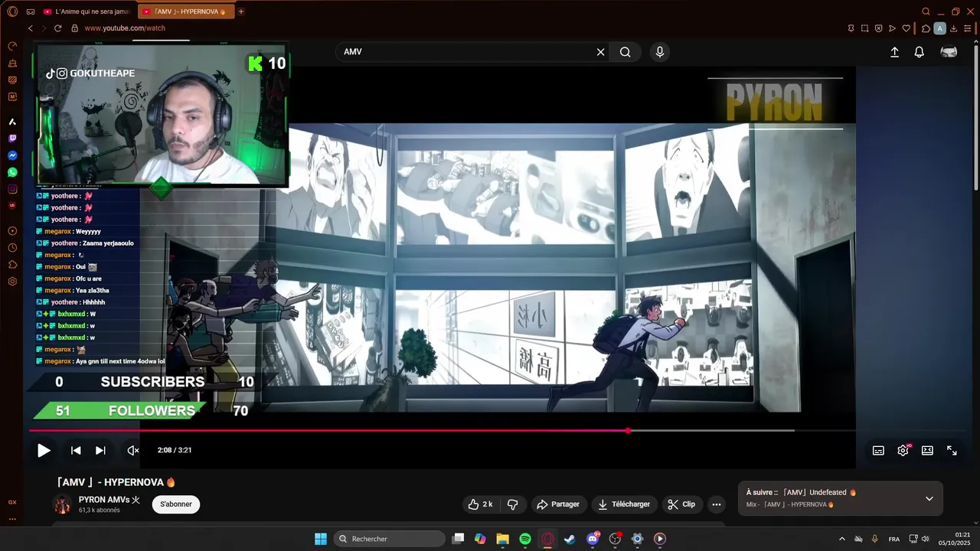
Task: Open the sidebar history clock icon
Action: pyautogui.click(x=12, y=248)
